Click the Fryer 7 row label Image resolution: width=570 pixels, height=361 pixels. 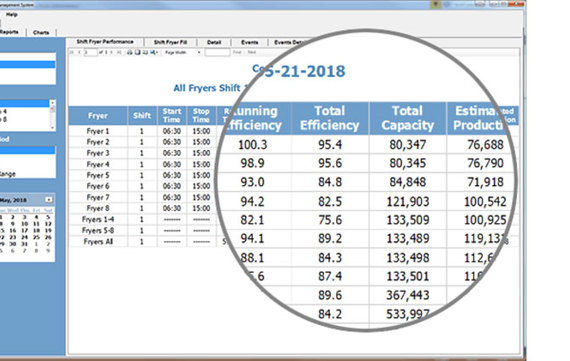[98, 197]
